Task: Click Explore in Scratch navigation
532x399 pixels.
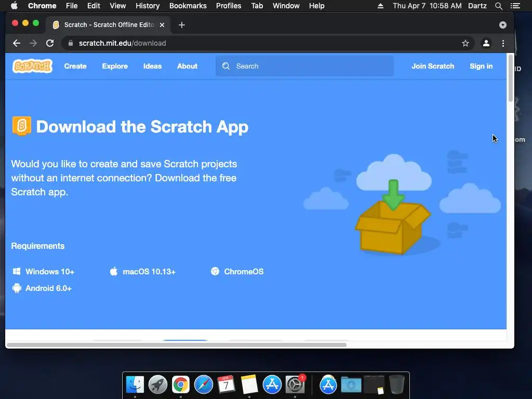Action: (115, 66)
